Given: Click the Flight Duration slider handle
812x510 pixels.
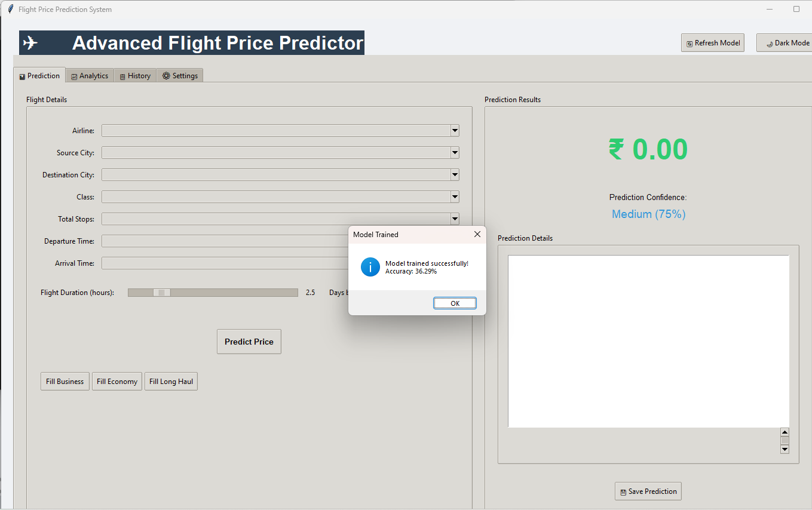Looking at the screenshot, I should 162,293.
